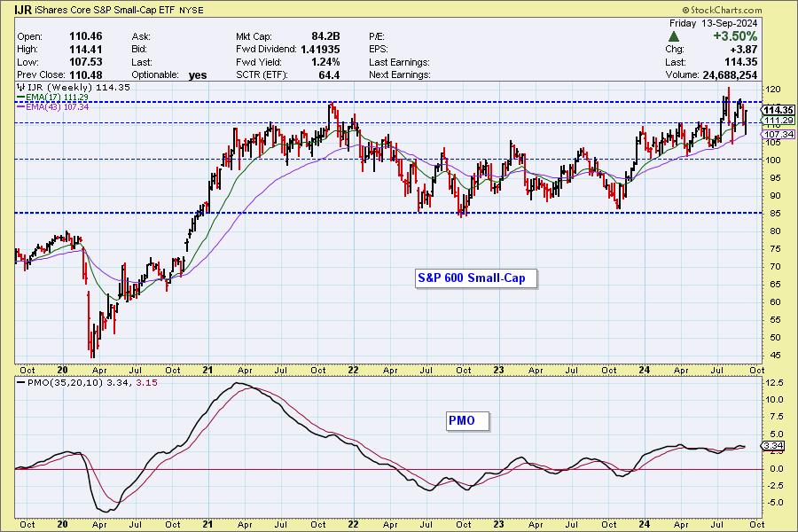Click year 22 on PMO panel date axis
Image resolution: width=798 pixels, height=532 pixels.
(353, 524)
